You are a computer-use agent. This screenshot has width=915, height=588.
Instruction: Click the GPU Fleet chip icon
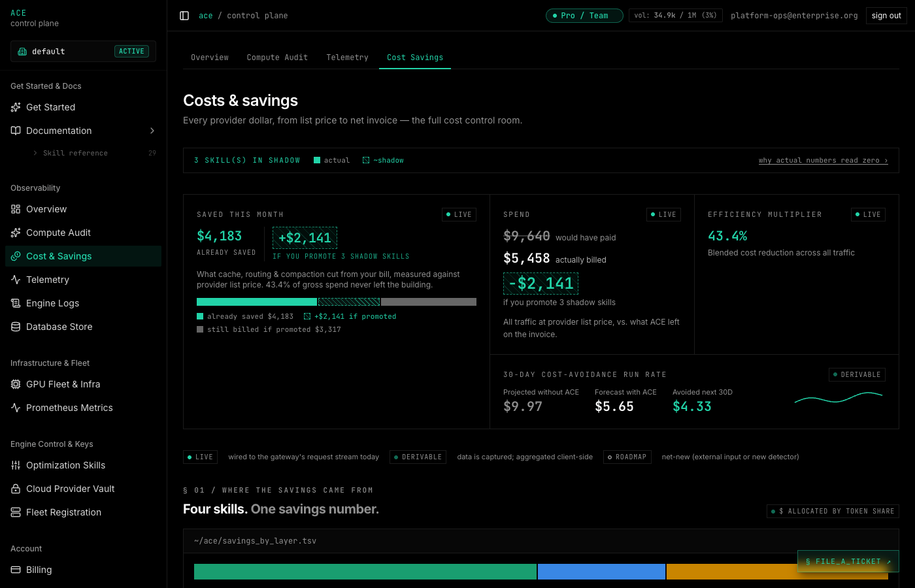click(x=16, y=384)
